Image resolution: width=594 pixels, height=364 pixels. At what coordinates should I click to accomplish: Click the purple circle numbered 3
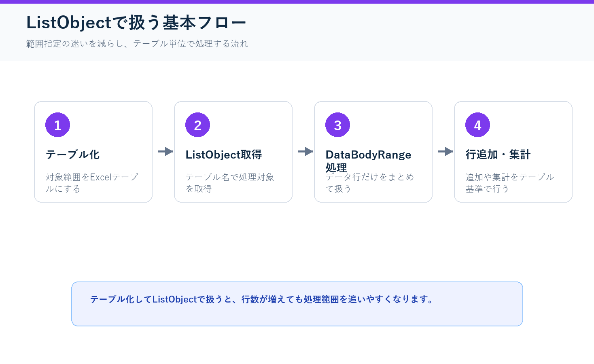coord(337,125)
